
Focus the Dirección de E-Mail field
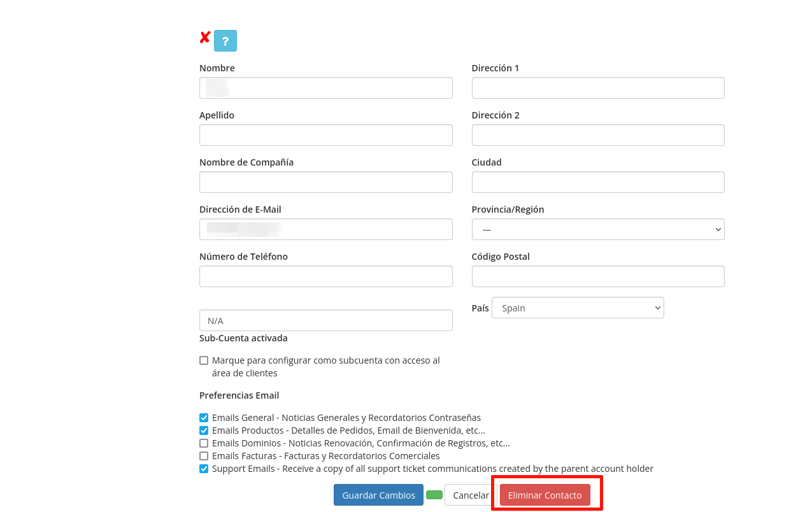326,229
